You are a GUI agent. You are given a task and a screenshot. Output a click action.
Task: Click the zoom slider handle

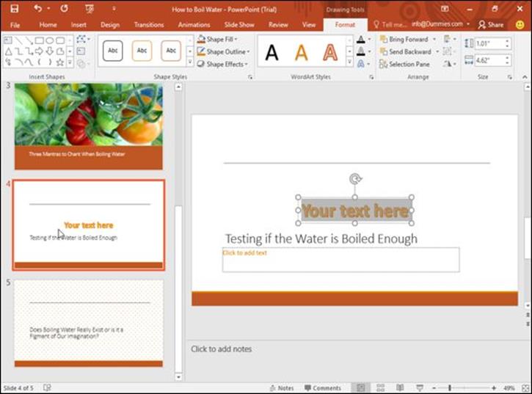[450, 387]
